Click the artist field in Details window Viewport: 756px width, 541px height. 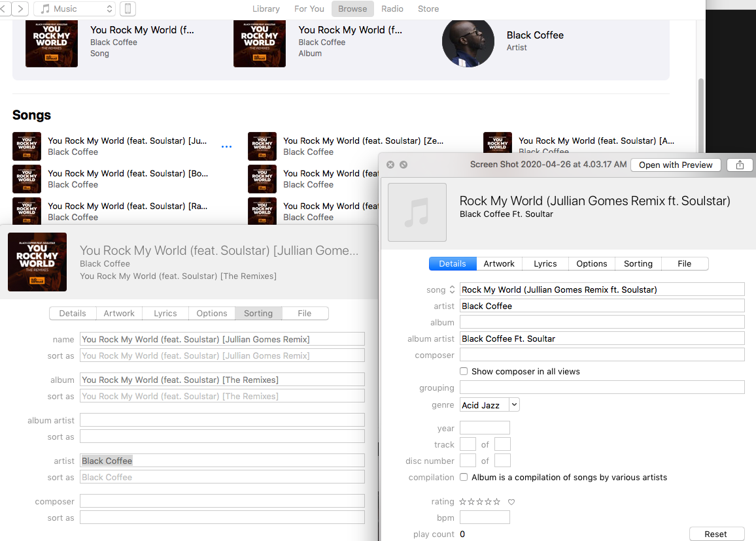click(x=602, y=306)
